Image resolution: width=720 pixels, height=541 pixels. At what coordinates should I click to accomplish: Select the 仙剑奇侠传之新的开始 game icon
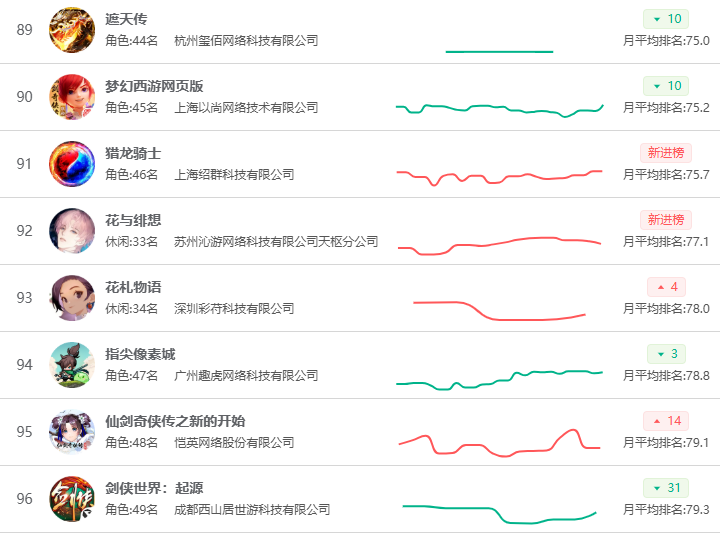72,432
